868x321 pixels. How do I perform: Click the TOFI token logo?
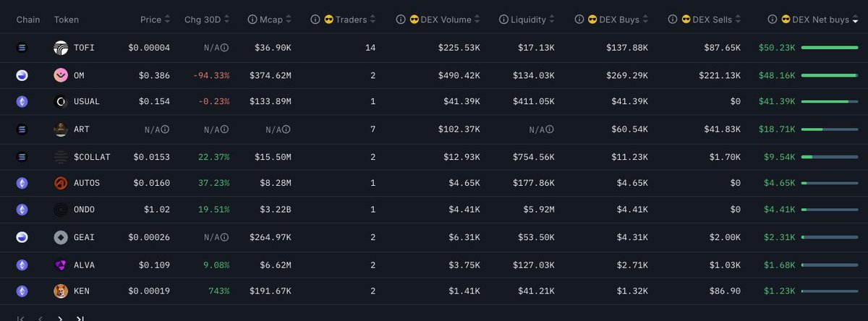[61, 48]
